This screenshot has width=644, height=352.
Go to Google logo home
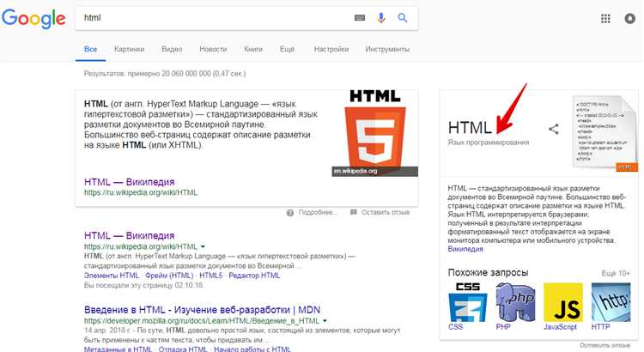coord(33,18)
